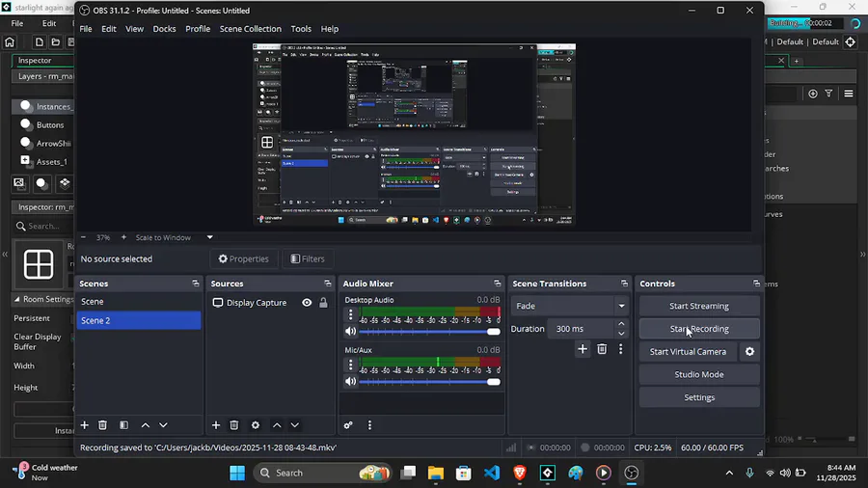This screenshot has height=488, width=868.
Task: Zoom in preview with plus icon
Action: point(123,237)
